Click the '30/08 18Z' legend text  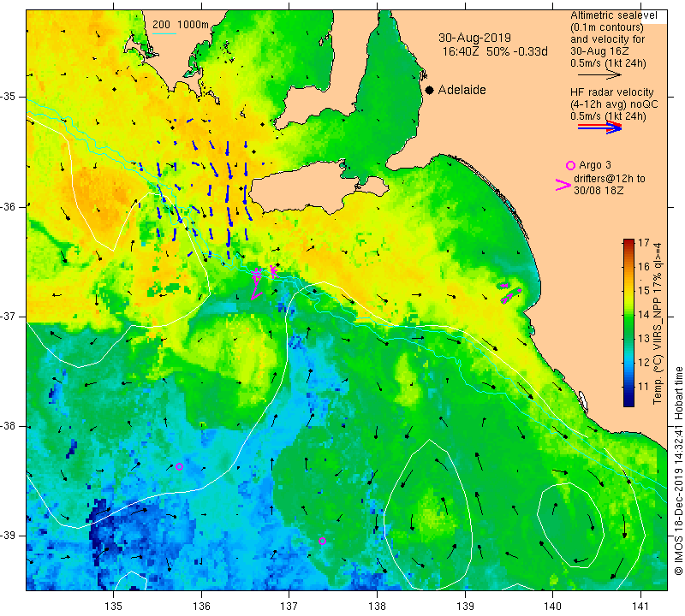(598, 191)
